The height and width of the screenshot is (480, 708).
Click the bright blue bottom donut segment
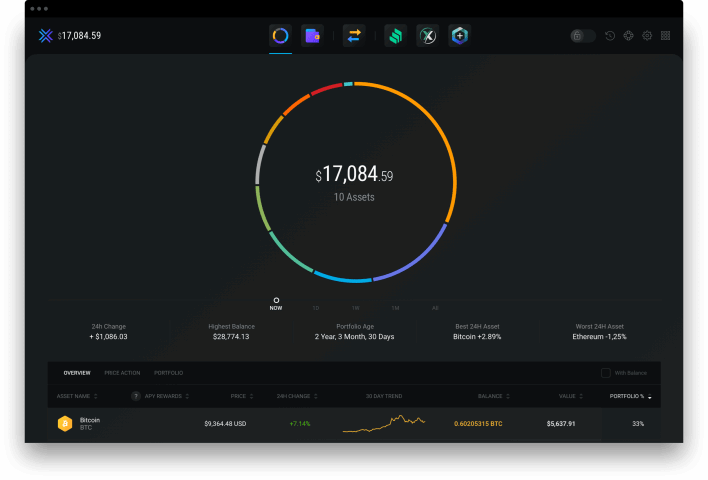(343, 279)
